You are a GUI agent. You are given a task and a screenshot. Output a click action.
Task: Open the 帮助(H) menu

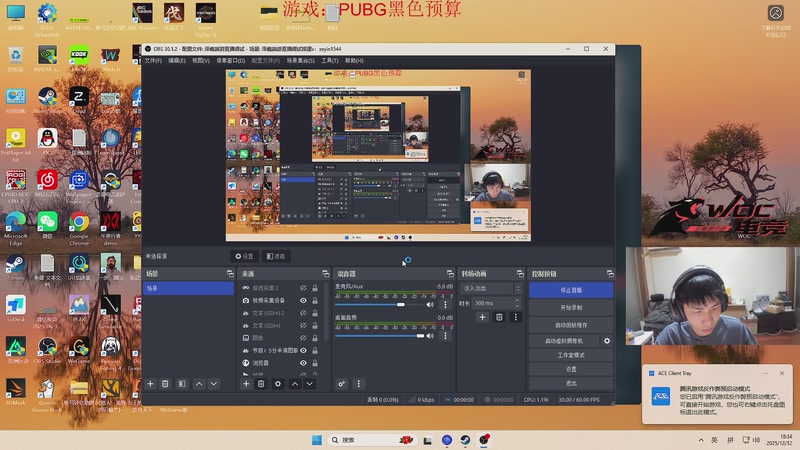tap(354, 61)
